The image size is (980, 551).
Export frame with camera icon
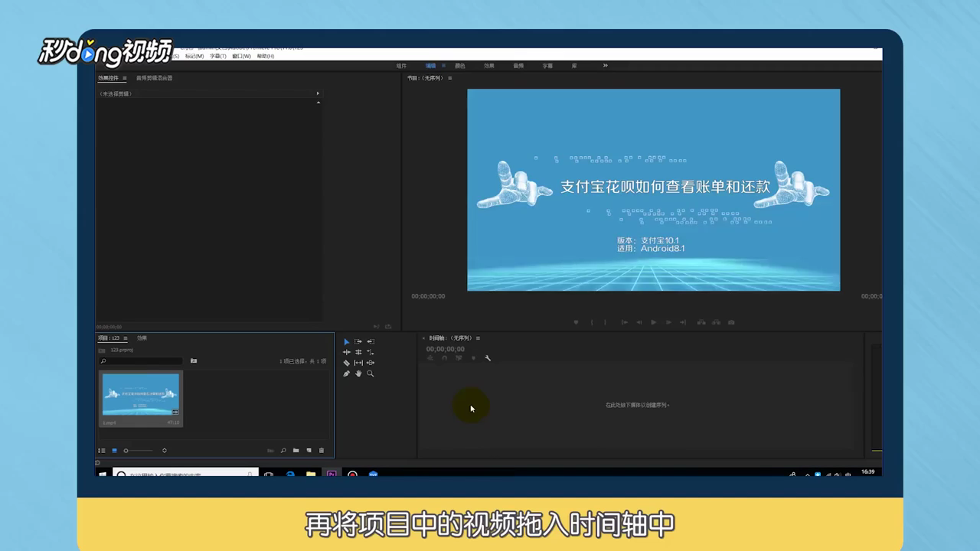[x=731, y=322]
